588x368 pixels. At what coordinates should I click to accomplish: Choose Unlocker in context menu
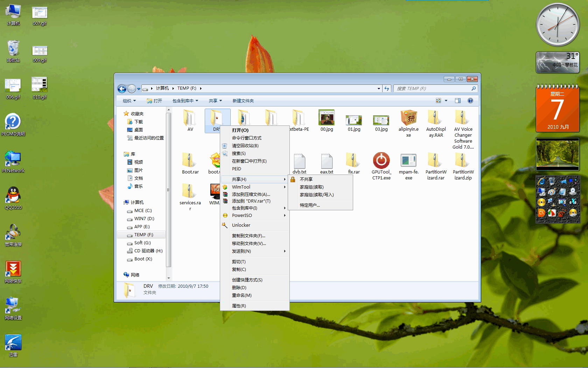point(254,225)
